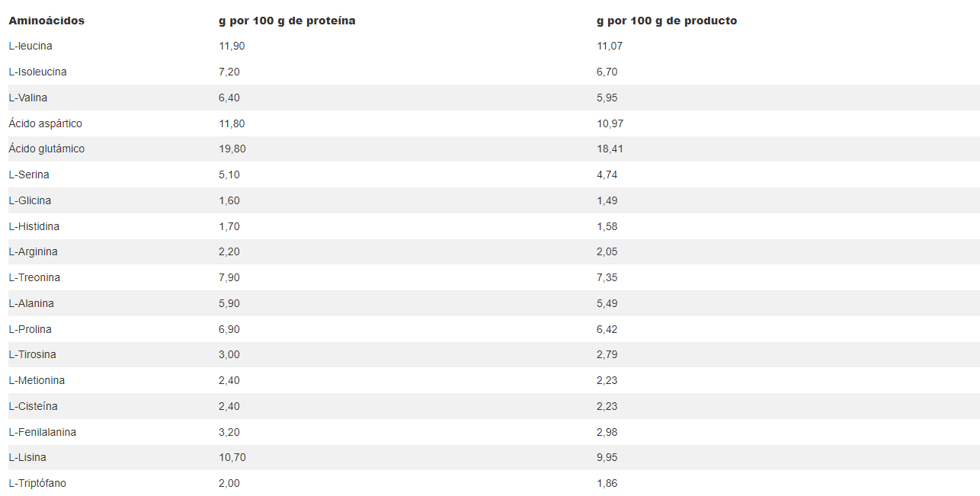Screen dimensions: 980x496
Task: Click the L-Glicina row label
Action: tap(30, 200)
